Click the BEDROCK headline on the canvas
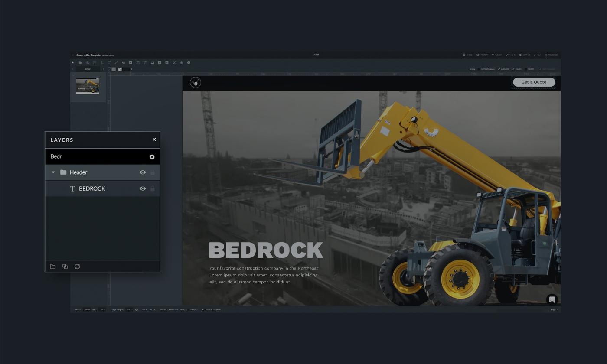Viewport: 607px width, 364px height. tap(266, 250)
